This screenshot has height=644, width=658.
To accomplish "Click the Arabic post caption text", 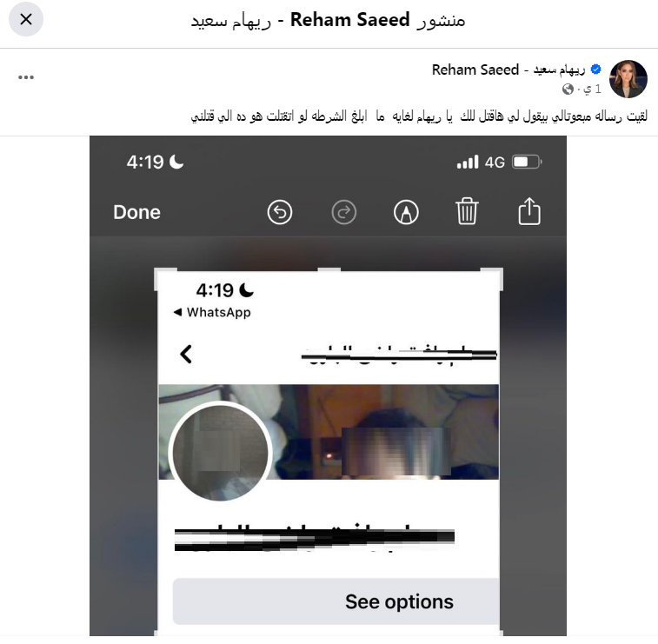I will (x=419, y=116).
